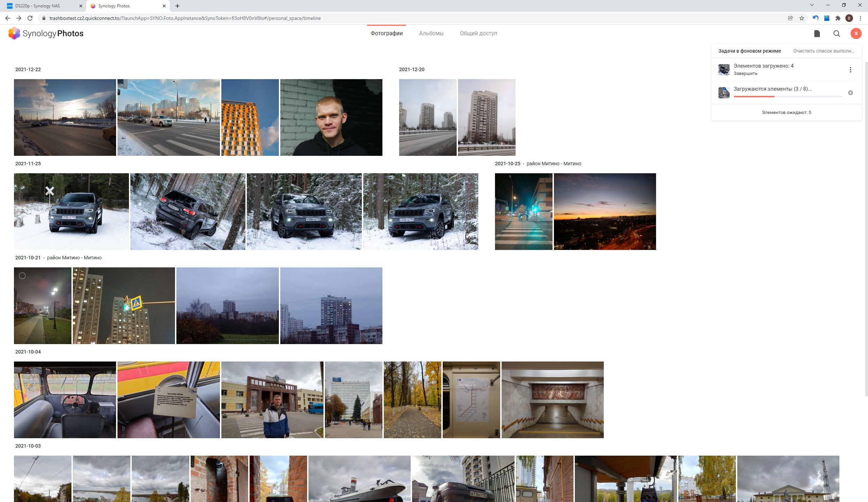This screenshot has height=502, width=868.
Task: Click the 2021-12-22 date heading
Action: click(x=28, y=69)
